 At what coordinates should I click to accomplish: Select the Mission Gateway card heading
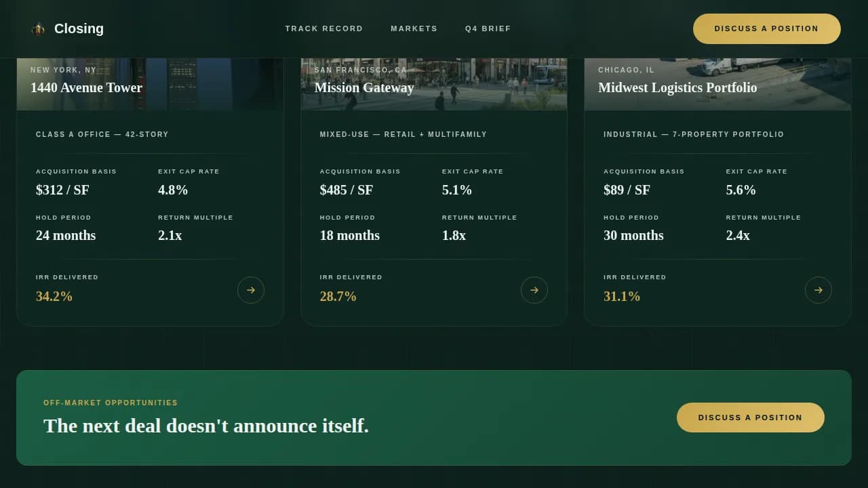(363, 87)
